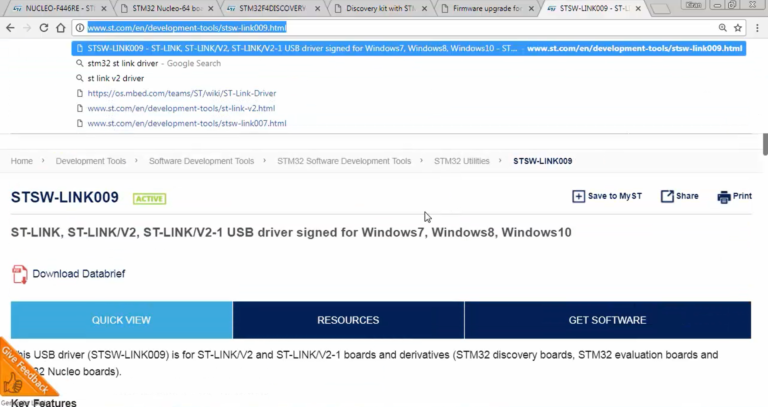
Task: Reload the page with the refresh icon
Action: (x=44, y=28)
